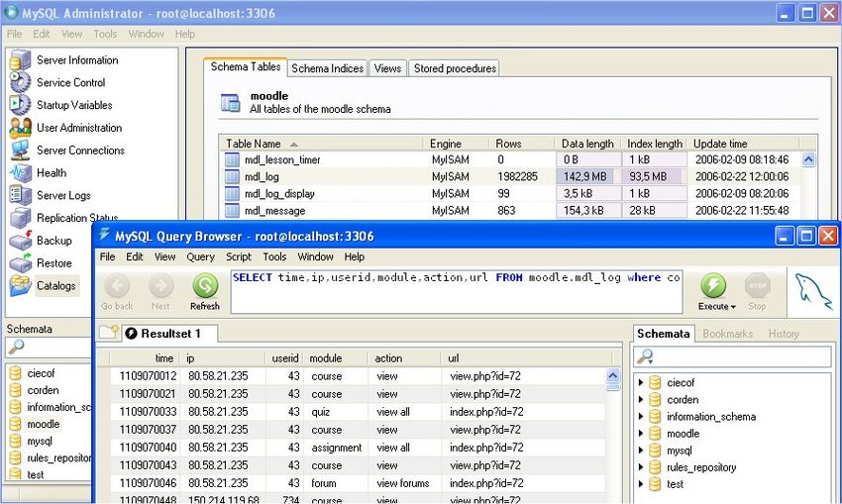The width and height of the screenshot is (842, 504).
Task: Click the userid column header in resultset
Action: pos(284,358)
